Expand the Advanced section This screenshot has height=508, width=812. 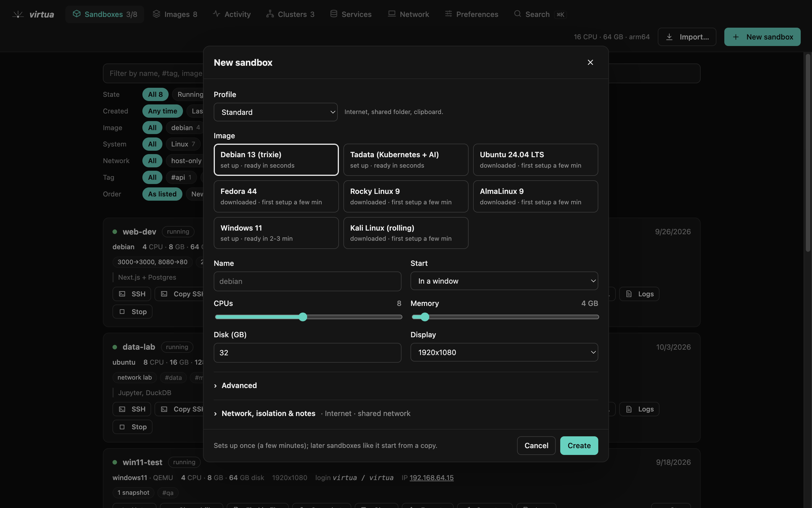point(235,385)
